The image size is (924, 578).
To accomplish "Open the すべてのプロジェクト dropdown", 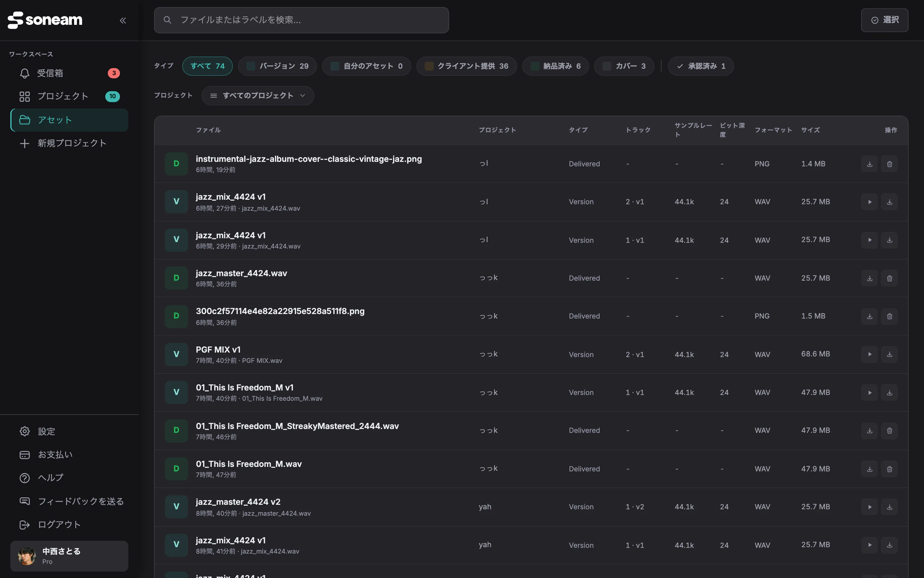I will coord(258,96).
